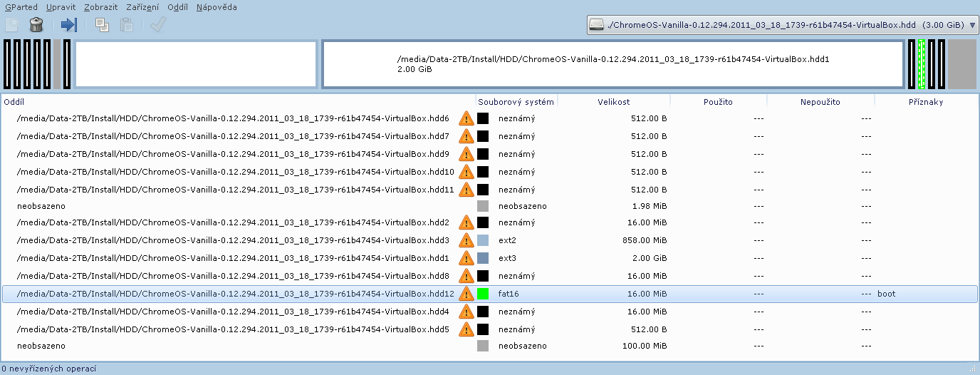
Task: Select the partition row ending in hdd9
Action: [490, 154]
